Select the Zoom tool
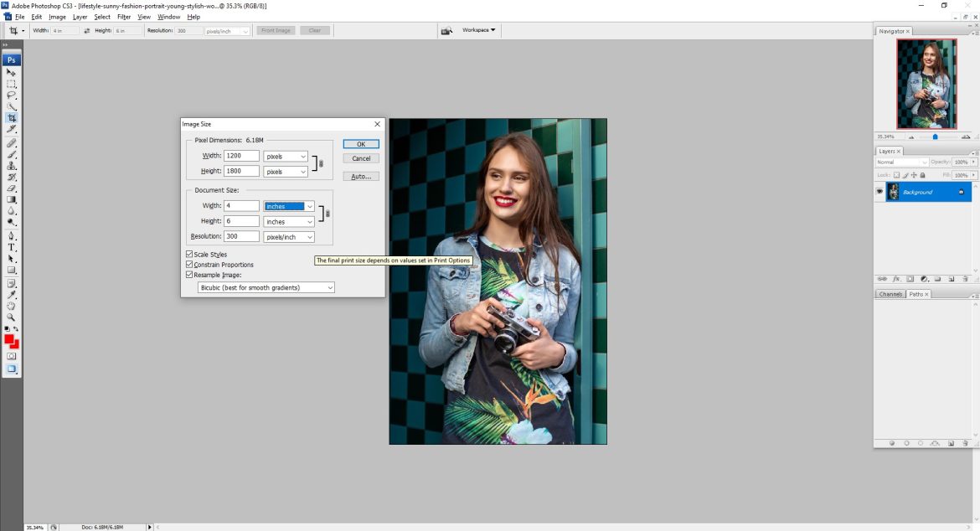980x531 pixels. (11, 316)
